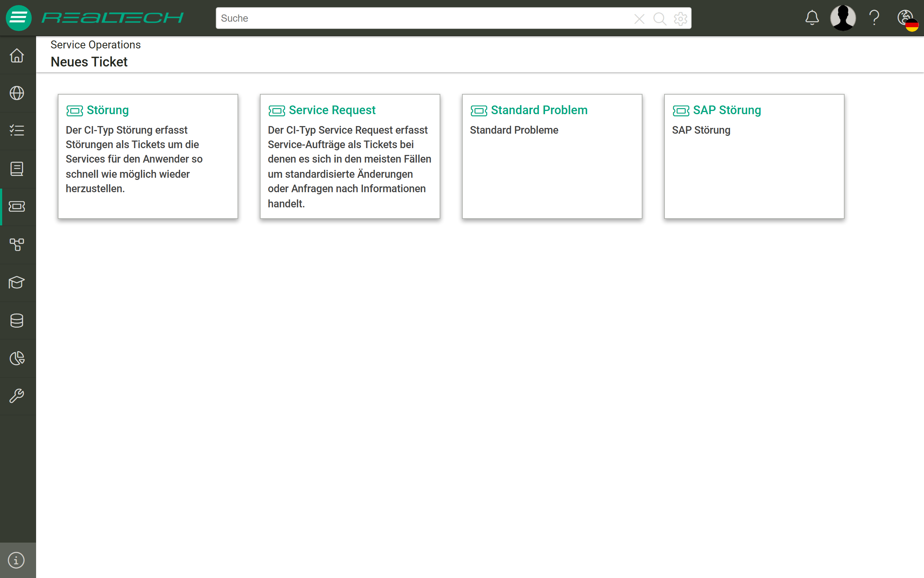Click ticket icon on Service Request card
924x578 pixels.
[x=276, y=111]
